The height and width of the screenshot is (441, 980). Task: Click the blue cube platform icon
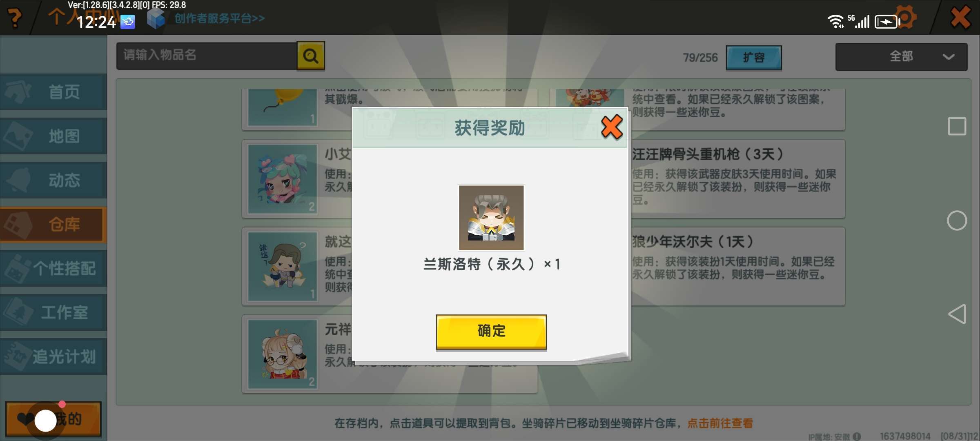tap(156, 18)
